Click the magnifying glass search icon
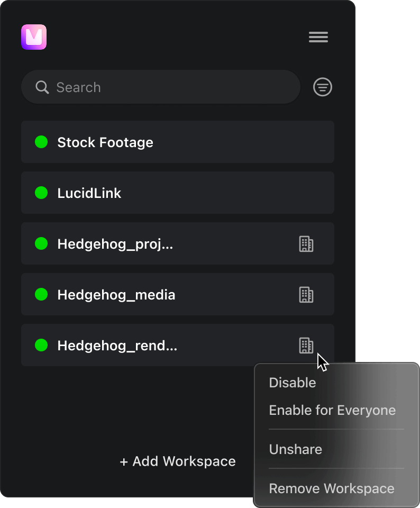This screenshot has height=508, width=420. coord(42,87)
